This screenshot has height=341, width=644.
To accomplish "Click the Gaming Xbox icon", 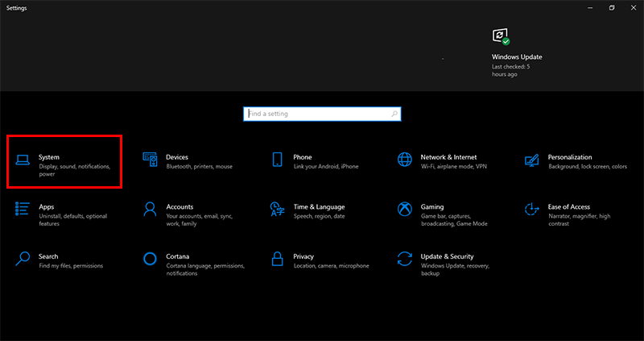I will (x=405, y=209).
